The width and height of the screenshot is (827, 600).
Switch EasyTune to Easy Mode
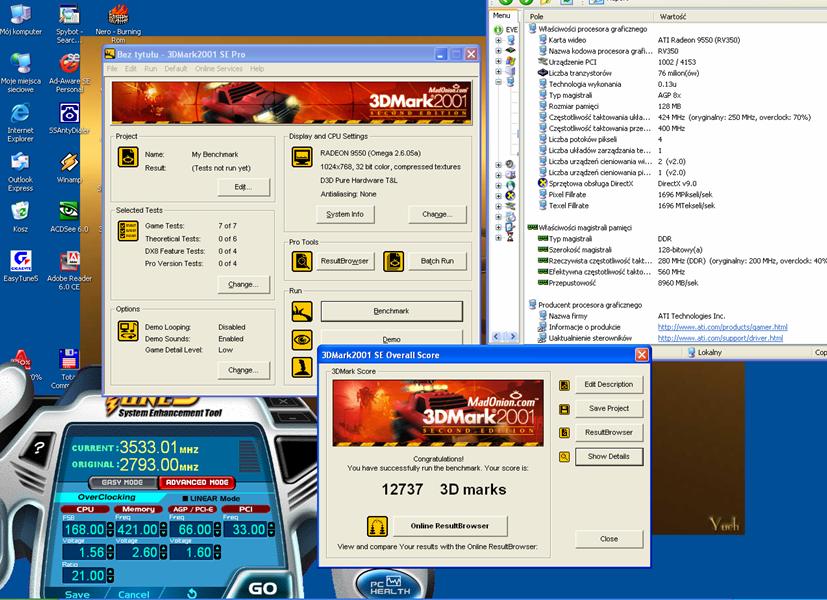tap(122, 482)
